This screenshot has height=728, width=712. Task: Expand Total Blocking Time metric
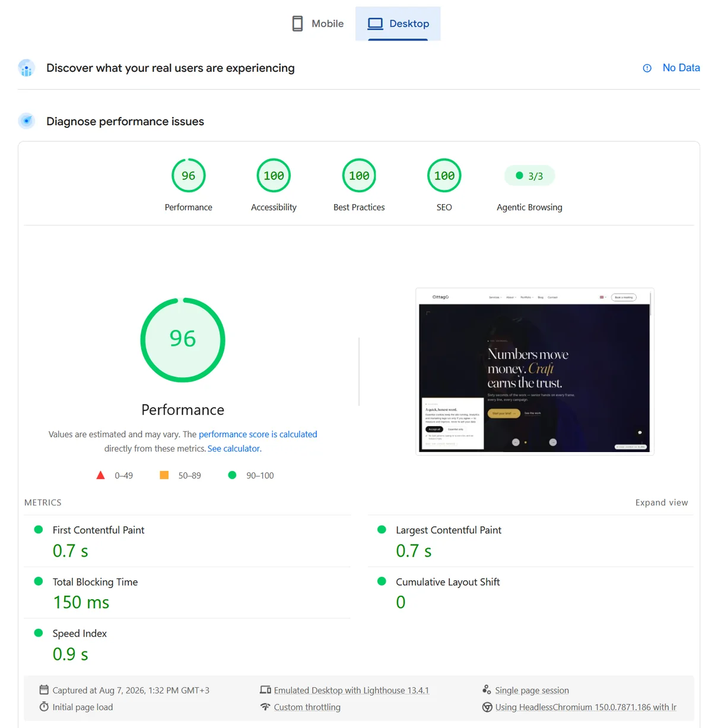pos(187,593)
